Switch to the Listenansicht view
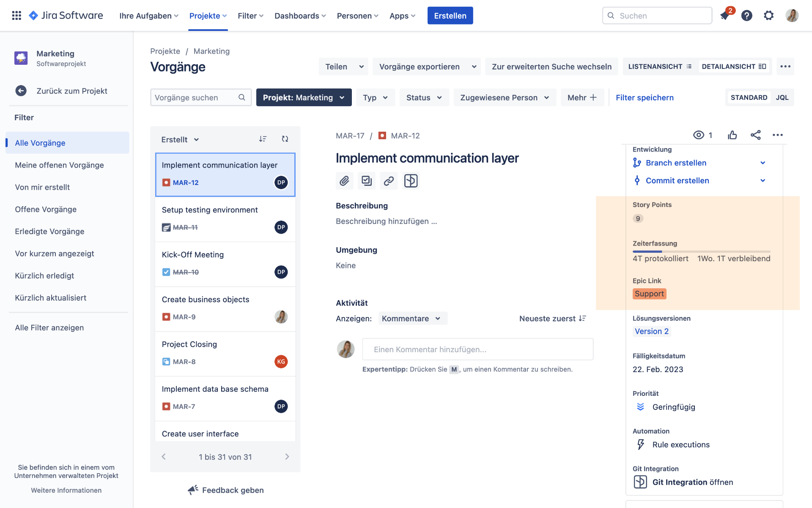Viewport: 812px width, 508px height. point(660,66)
